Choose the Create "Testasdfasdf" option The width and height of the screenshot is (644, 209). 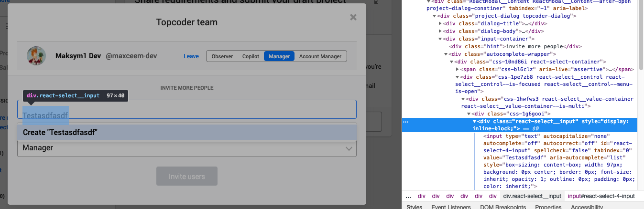point(187,132)
